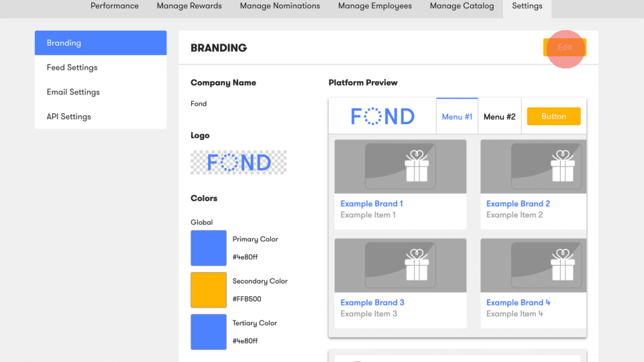
Task: Select Branding in the sidebar
Action: click(x=101, y=43)
